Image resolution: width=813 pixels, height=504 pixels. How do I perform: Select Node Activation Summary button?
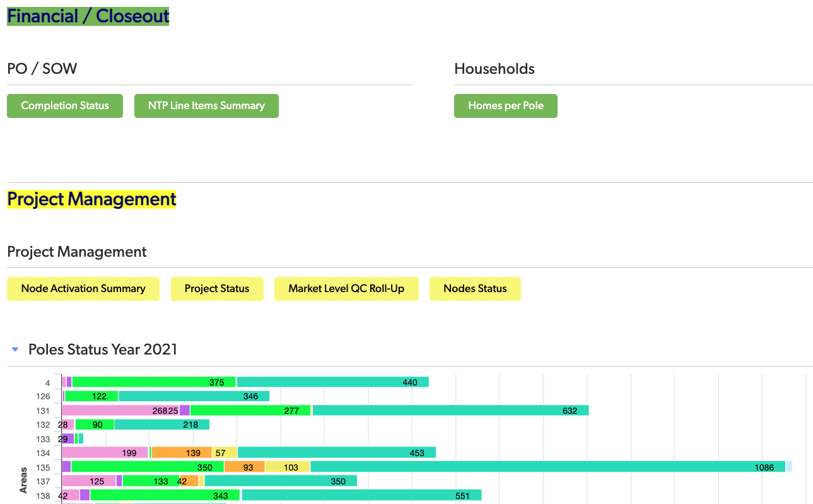(83, 289)
